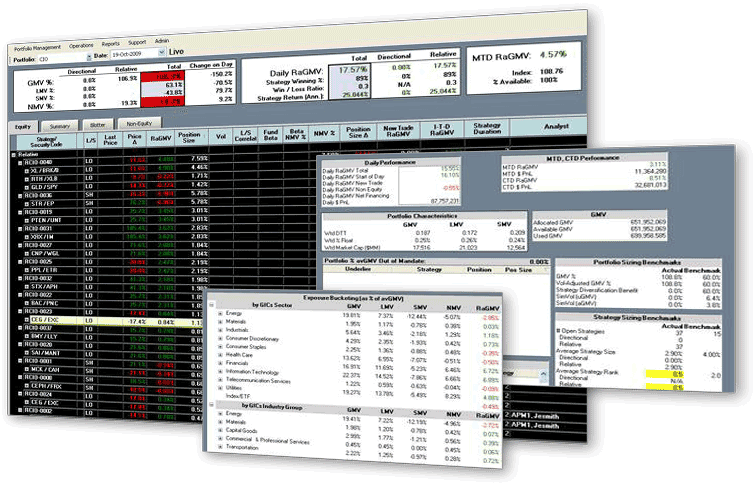
Task: Expand the Transportation industry group row
Action: point(221,446)
